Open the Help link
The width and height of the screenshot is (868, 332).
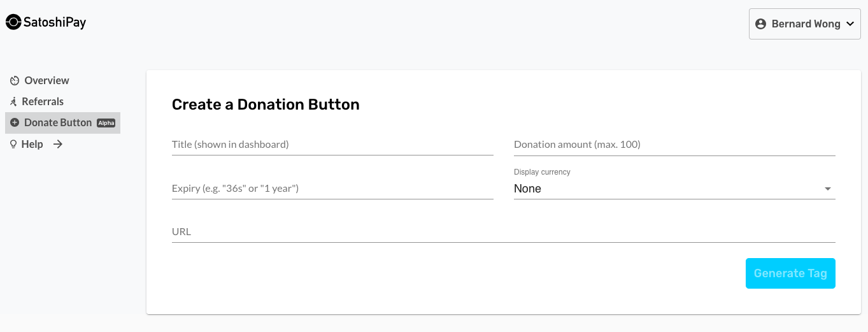tap(32, 145)
